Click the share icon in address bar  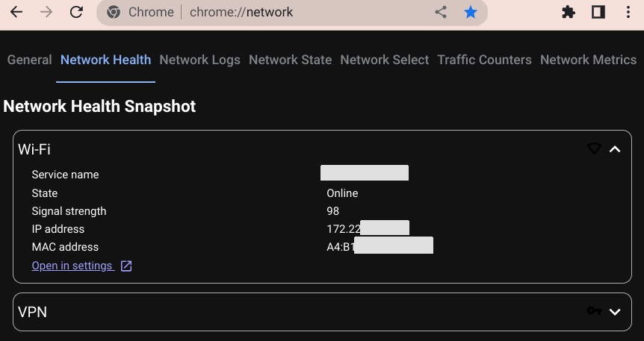click(x=441, y=13)
